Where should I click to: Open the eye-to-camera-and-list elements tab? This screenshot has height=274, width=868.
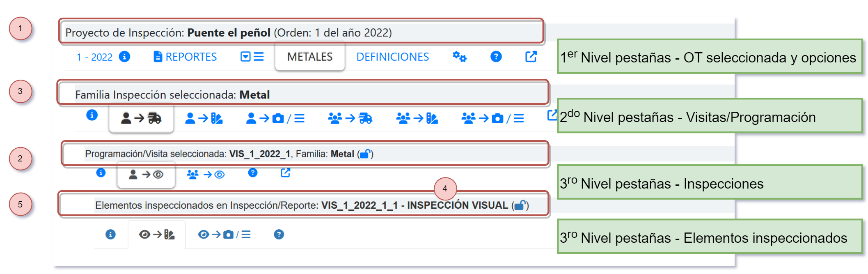tap(224, 235)
